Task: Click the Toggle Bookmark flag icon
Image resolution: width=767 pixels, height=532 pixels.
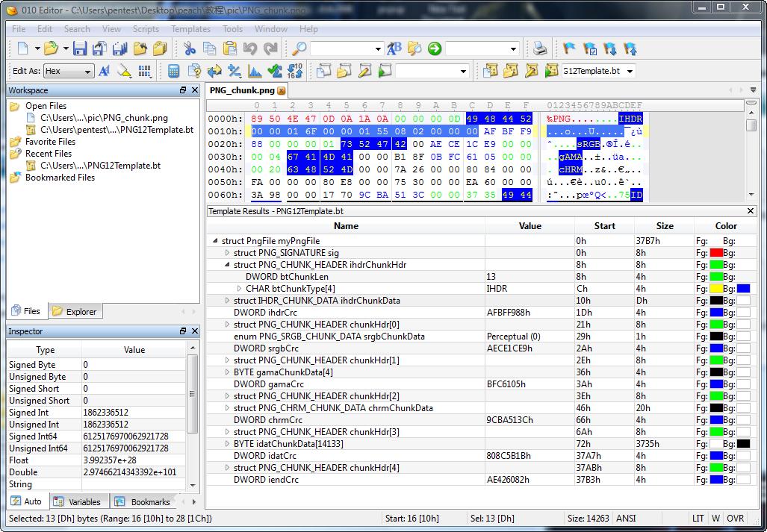Action: click(569, 49)
